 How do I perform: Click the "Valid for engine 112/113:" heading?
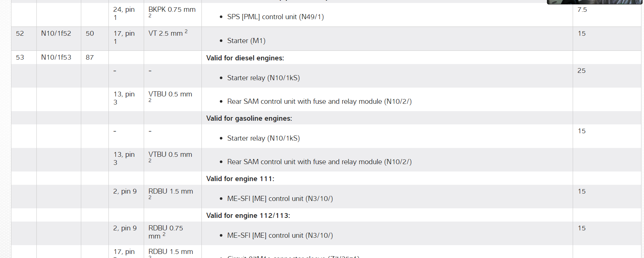point(248,216)
